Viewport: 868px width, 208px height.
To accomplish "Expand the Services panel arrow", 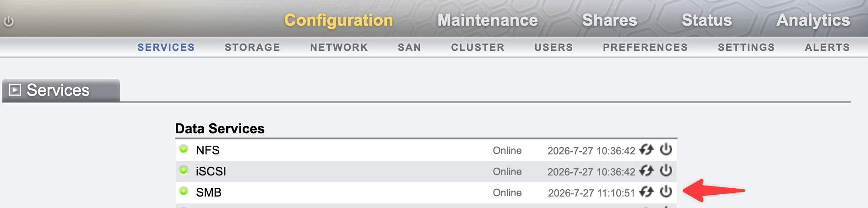I will [x=15, y=90].
